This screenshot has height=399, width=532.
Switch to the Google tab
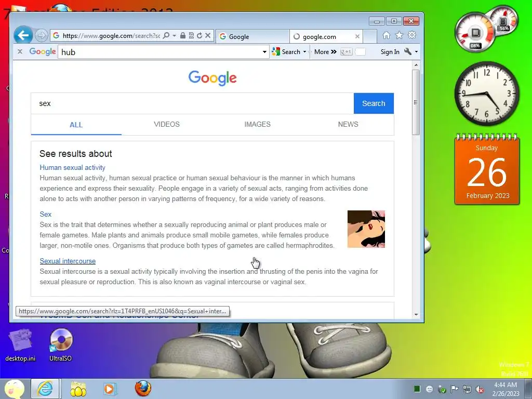(x=252, y=36)
